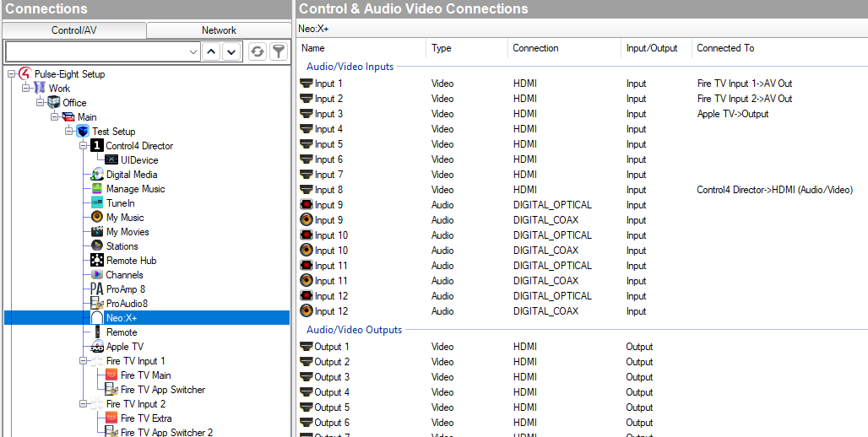Select the Input 3 HDMI row
Viewport: 868px width, 437px height.
pyautogui.click(x=583, y=114)
